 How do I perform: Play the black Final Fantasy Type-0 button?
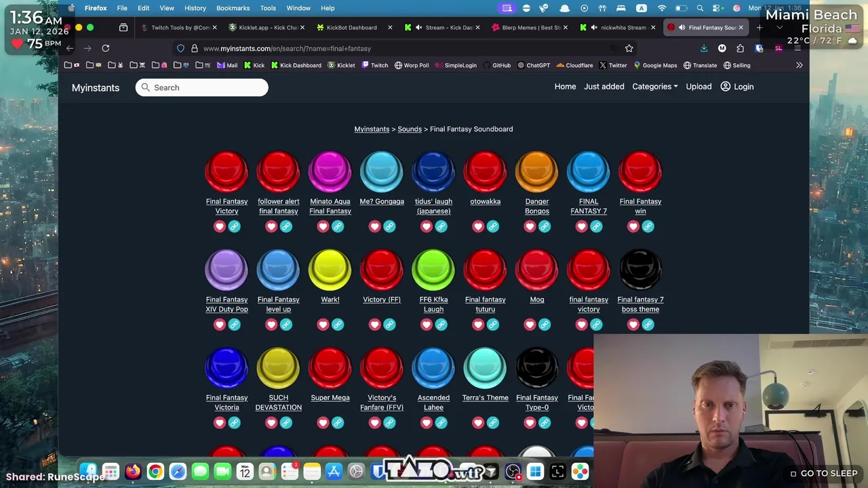pyautogui.click(x=537, y=369)
